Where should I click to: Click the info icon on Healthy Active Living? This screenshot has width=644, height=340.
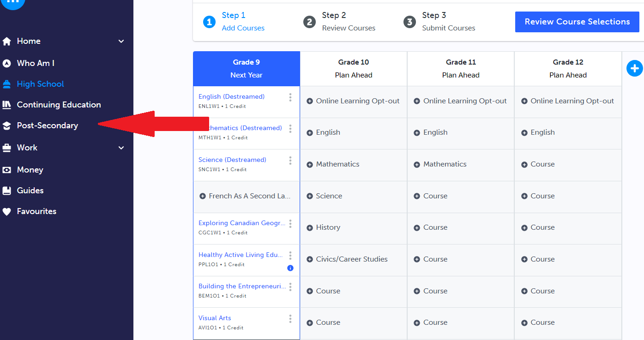tap(290, 268)
